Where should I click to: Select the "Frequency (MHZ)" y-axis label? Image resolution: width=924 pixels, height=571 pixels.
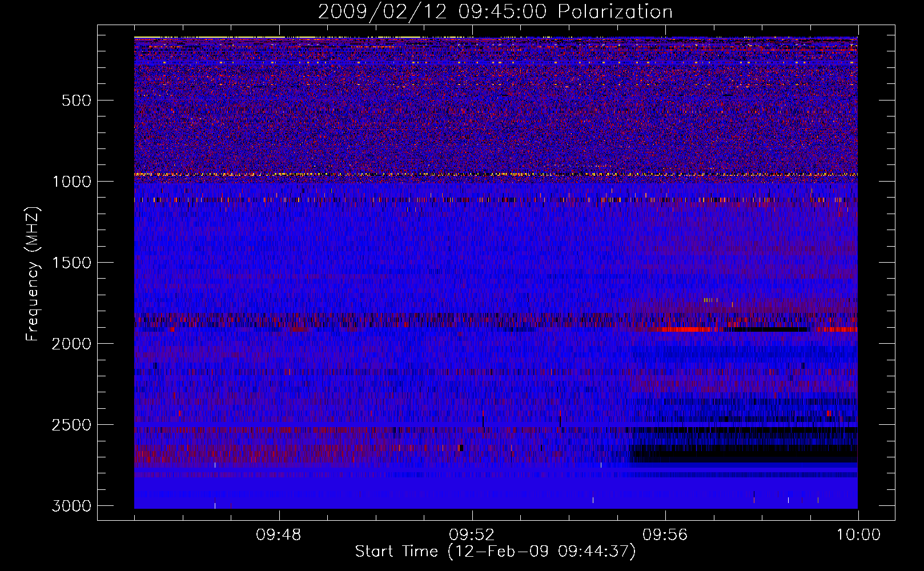(33, 274)
